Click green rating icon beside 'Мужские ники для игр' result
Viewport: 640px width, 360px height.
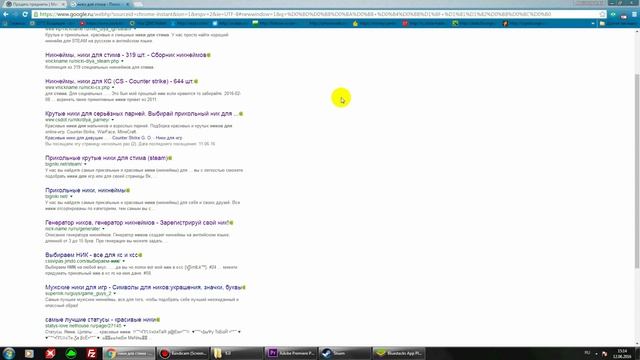244,287
